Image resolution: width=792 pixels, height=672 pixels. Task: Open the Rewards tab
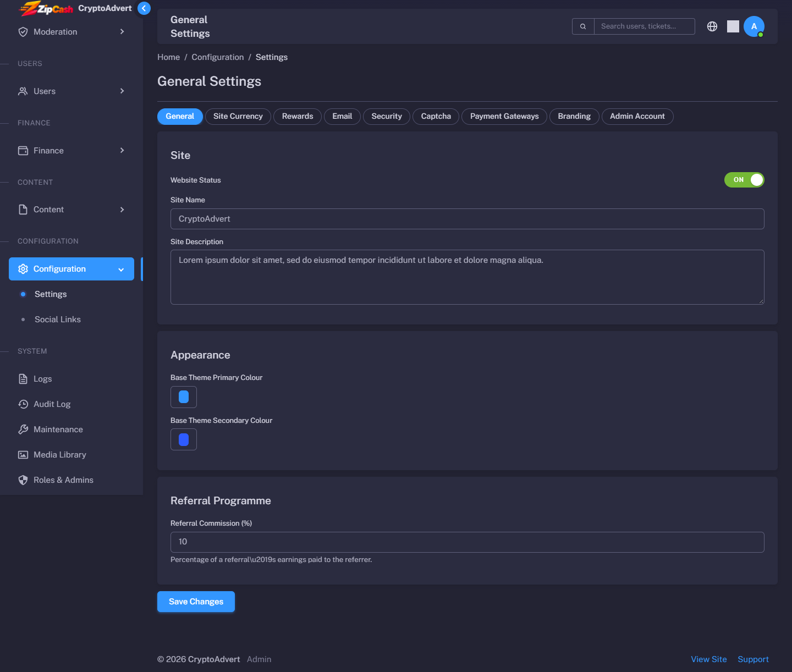pyautogui.click(x=298, y=117)
